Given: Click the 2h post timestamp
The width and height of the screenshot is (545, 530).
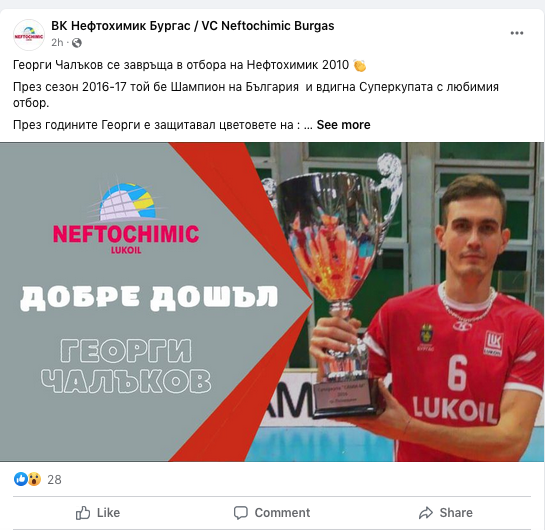Looking at the screenshot, I should (x=57, y=43).
